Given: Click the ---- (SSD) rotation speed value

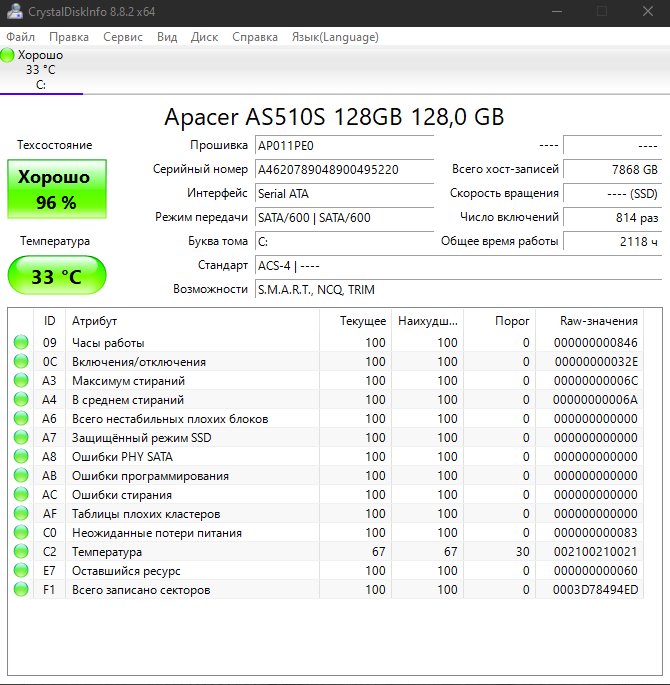Looking at the screenshot, I should point(613,194).
